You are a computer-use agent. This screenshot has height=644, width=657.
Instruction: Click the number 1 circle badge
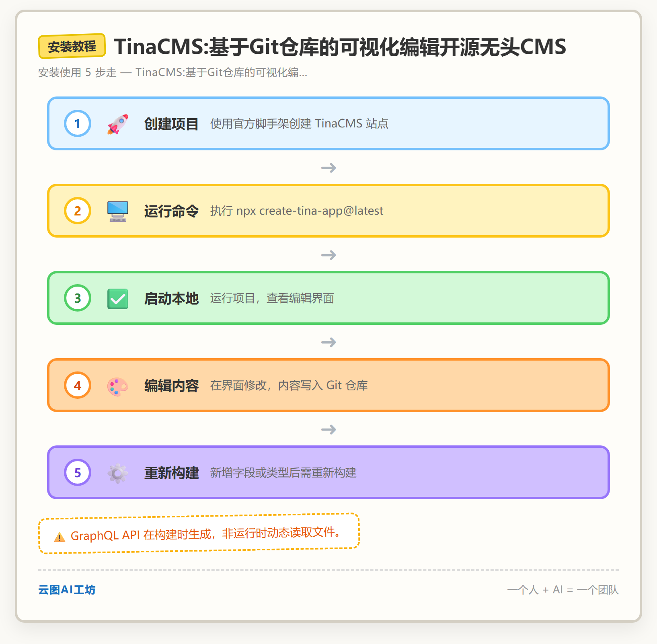click(78, 123)
